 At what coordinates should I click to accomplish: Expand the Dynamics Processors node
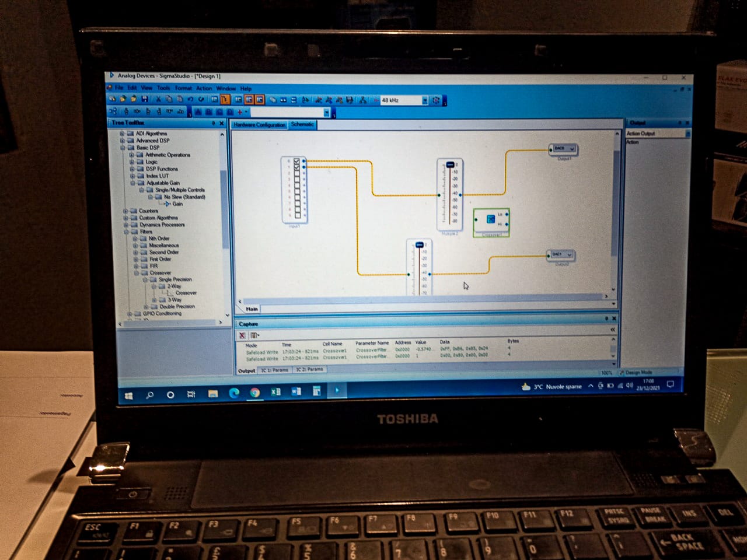click(125, 225)
